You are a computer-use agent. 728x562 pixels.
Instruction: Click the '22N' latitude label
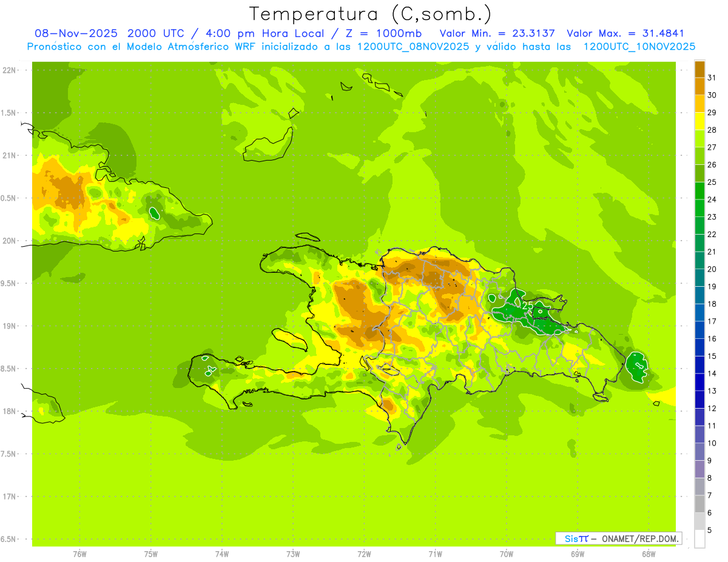9,70
